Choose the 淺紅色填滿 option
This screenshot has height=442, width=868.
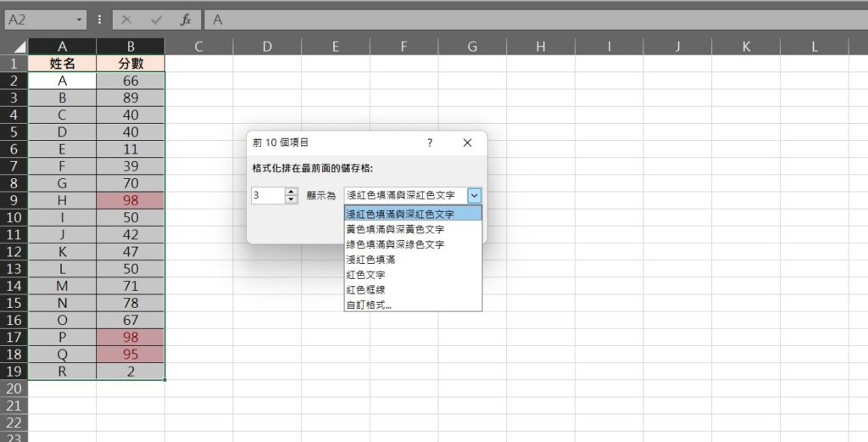click(370, 260)
